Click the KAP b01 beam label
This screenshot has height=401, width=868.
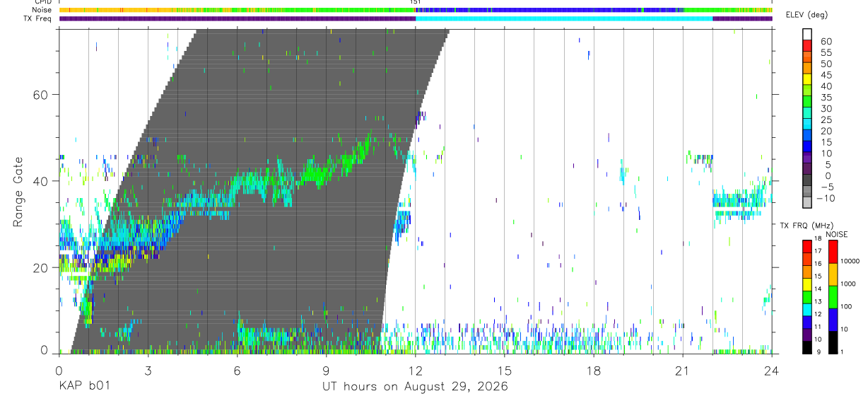pos(84,387)
